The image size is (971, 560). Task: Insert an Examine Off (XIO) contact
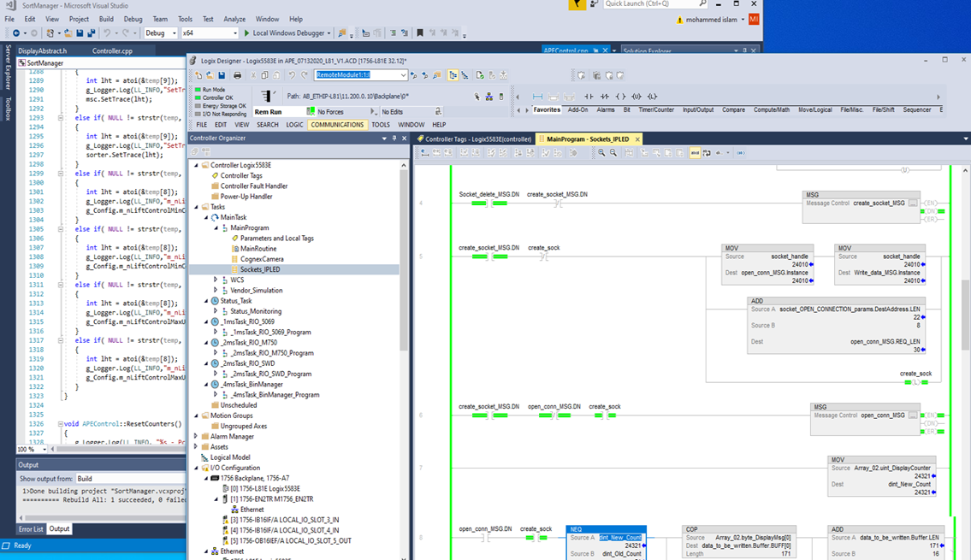pyautogui.click(x=604, y=97)
